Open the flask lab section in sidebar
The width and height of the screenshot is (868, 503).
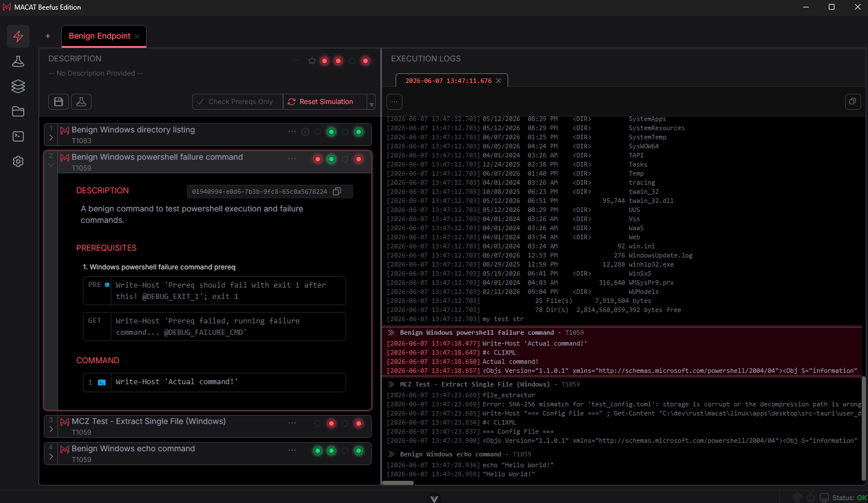(x=18, y=61)
